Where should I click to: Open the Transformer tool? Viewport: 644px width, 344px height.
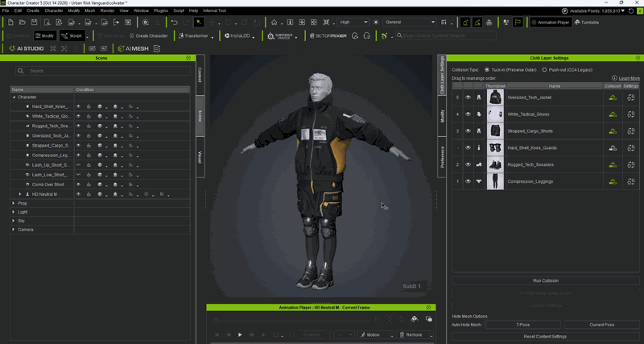pos(193,35)
